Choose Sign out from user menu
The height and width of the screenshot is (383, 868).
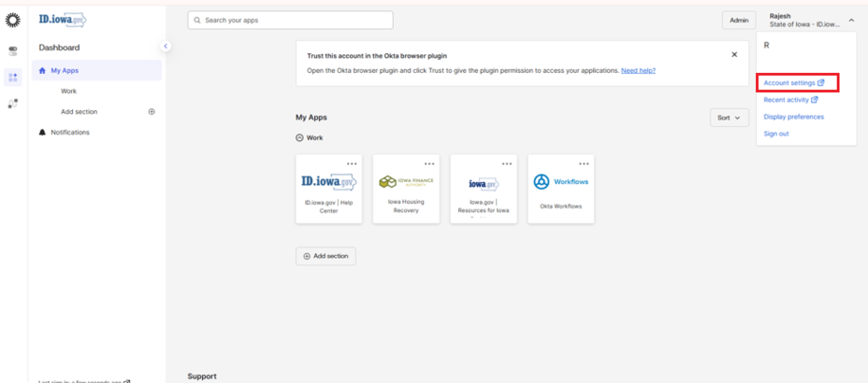[776, 134]
